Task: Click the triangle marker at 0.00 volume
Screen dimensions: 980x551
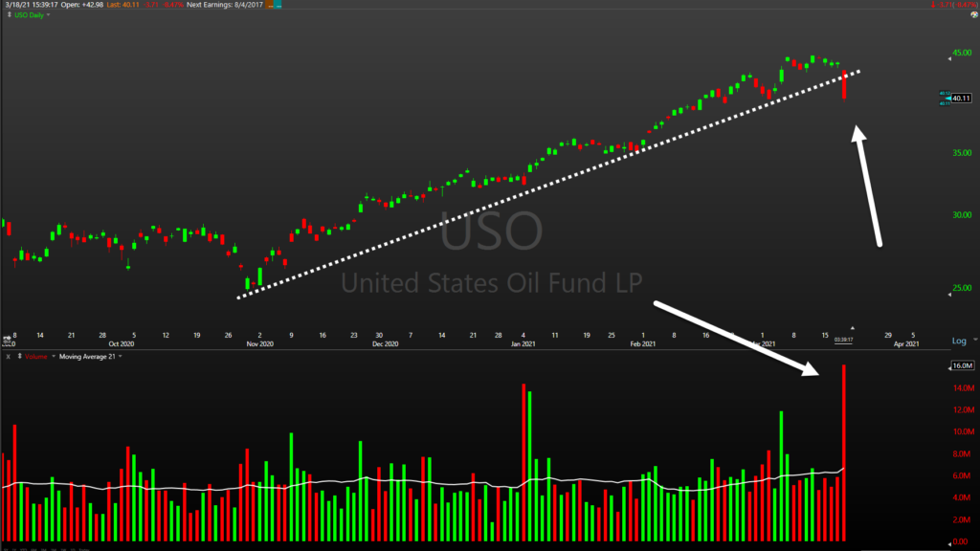Action: 950,543
